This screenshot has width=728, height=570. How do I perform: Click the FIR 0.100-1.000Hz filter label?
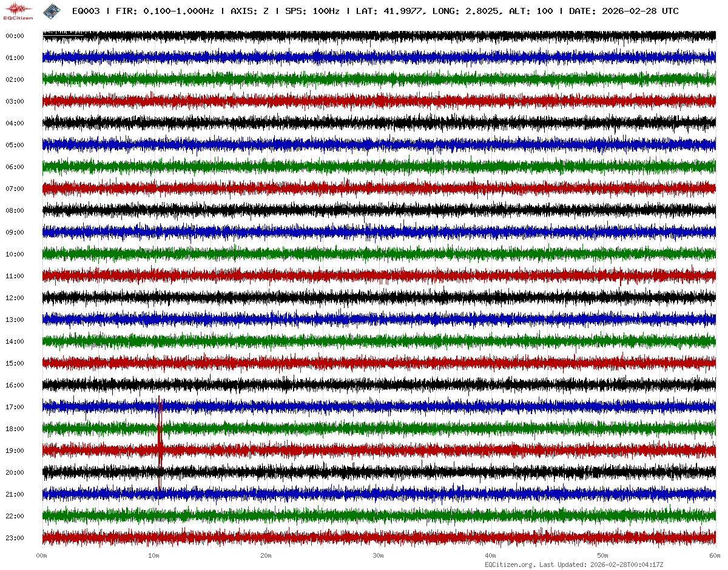[x=164, y=11]
